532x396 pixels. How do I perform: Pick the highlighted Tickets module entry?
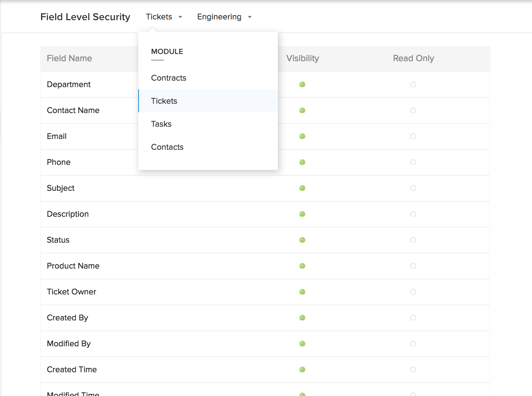point(164,101)
